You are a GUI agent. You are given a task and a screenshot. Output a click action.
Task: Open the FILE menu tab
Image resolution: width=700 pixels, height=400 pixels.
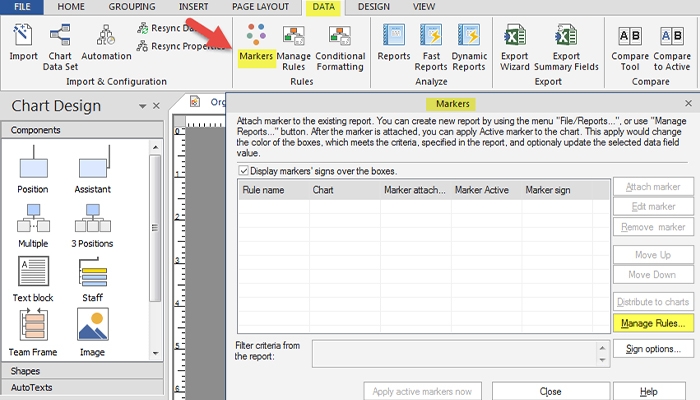[x=22, y=7]
